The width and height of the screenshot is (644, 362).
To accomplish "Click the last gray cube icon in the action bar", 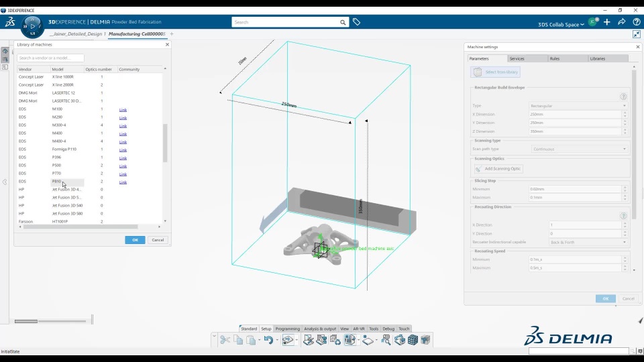I will pyautogui.click(x=425, y=340).
